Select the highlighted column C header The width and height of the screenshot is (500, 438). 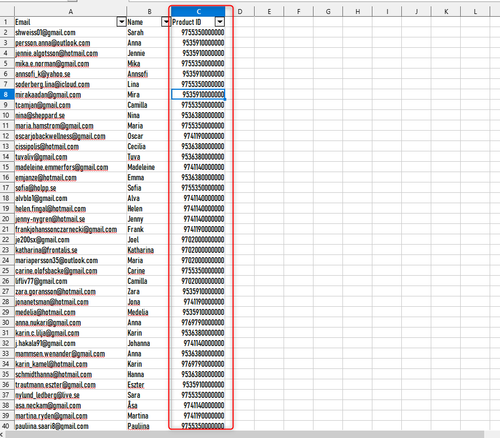pyautogui.click(x=198, y=12)
